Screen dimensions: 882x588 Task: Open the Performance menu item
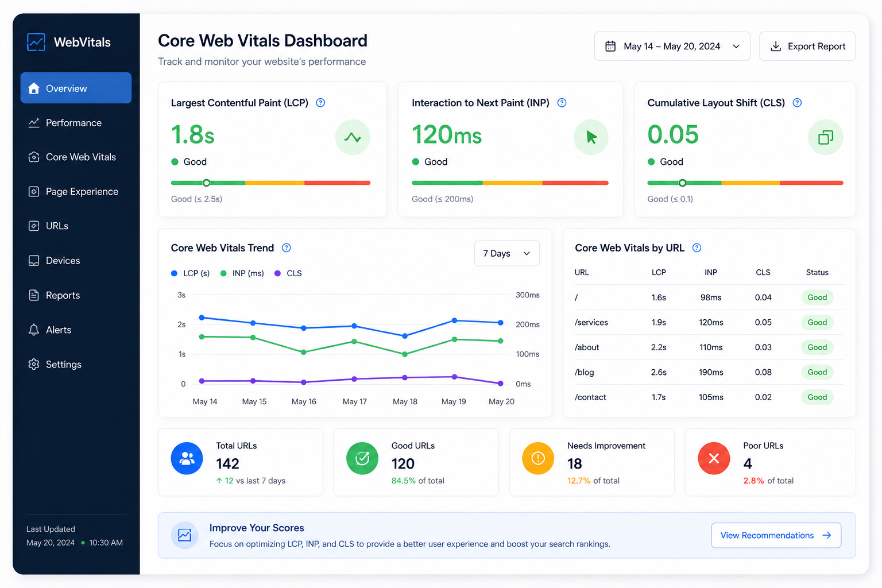pos(76,123)
